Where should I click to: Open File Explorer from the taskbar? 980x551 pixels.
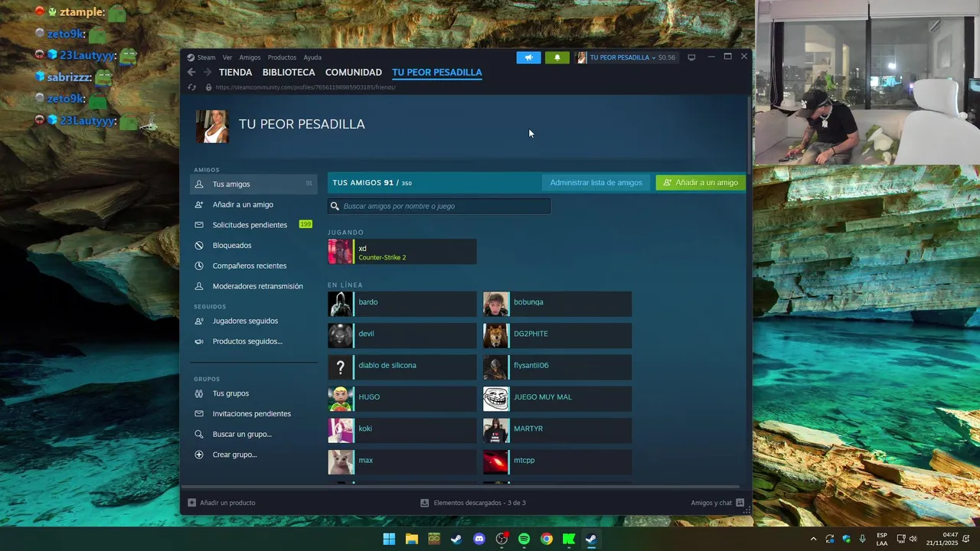[x=411, y=539]
